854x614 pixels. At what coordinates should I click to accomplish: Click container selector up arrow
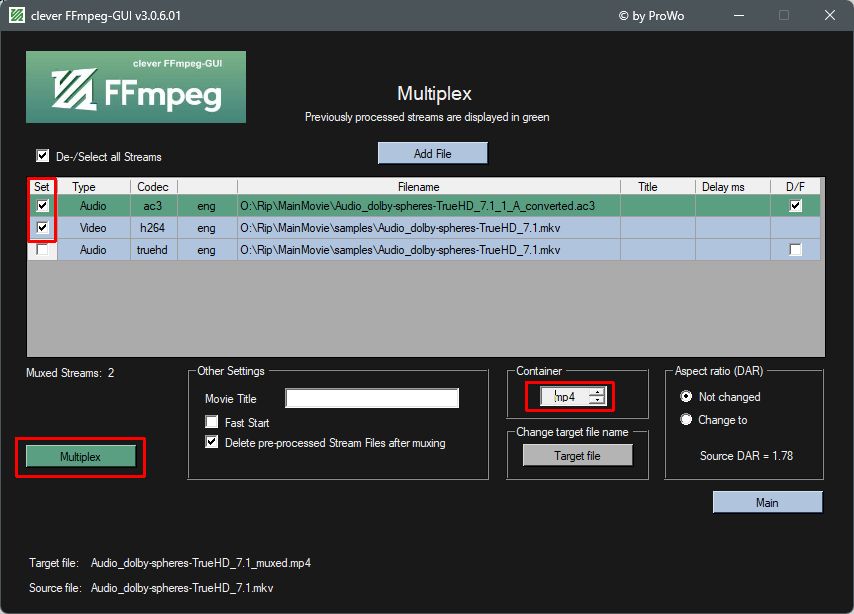598,392
